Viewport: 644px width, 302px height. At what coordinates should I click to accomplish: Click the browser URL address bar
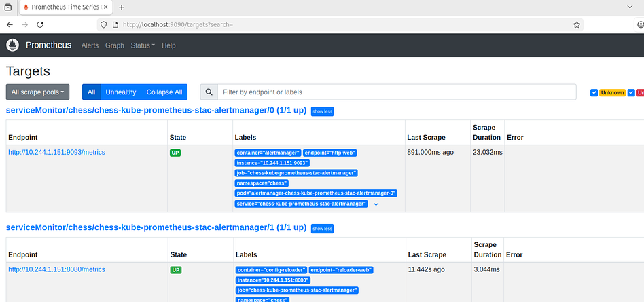(340, 24)
